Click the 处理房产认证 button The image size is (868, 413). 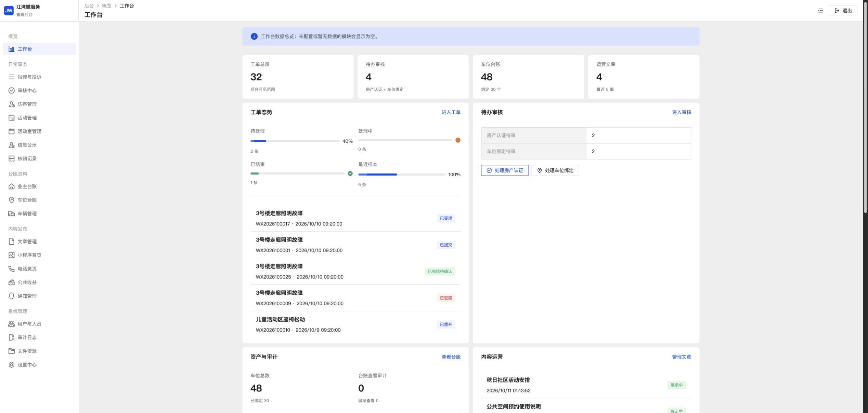tap(505, 170)
